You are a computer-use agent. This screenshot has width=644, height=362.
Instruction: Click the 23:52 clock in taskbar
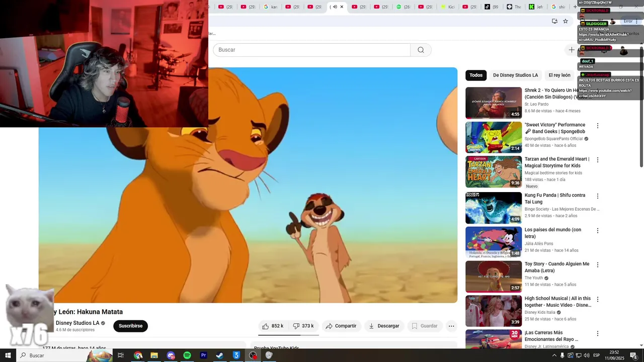[x=614, y=352]
